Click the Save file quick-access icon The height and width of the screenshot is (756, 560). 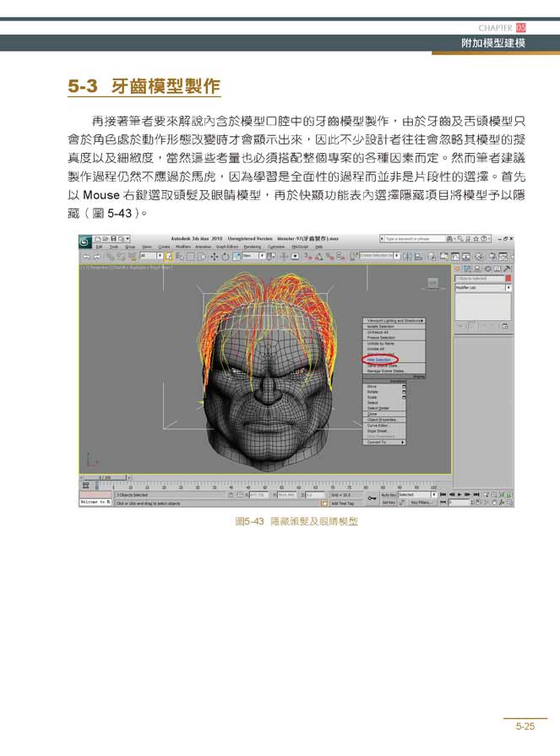(114, 239)
